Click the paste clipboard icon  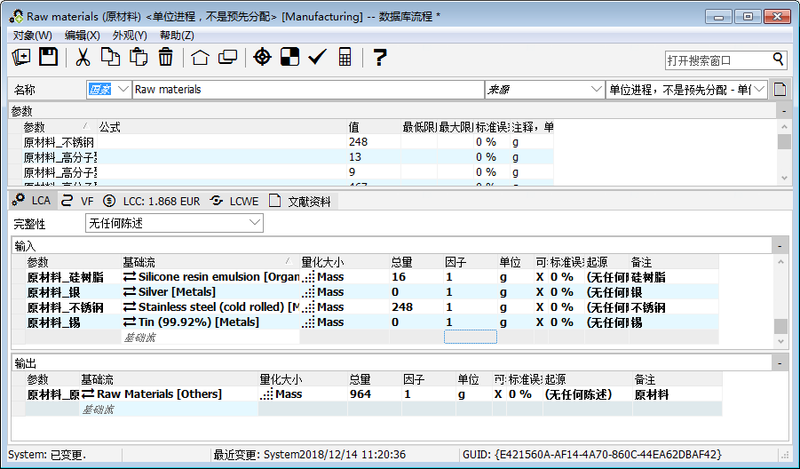pyautogui.click(x=138, y=57)
